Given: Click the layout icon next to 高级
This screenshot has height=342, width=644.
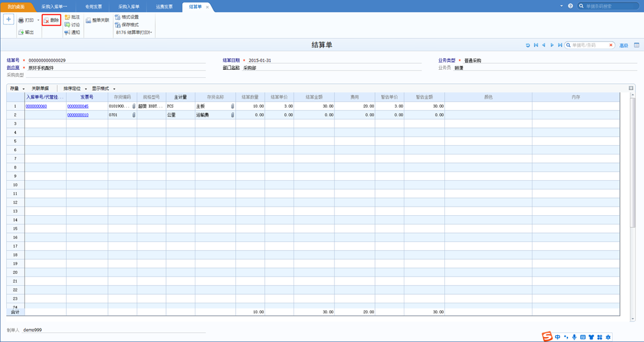Looking at the screenshot, I should [x=637, y=45].
